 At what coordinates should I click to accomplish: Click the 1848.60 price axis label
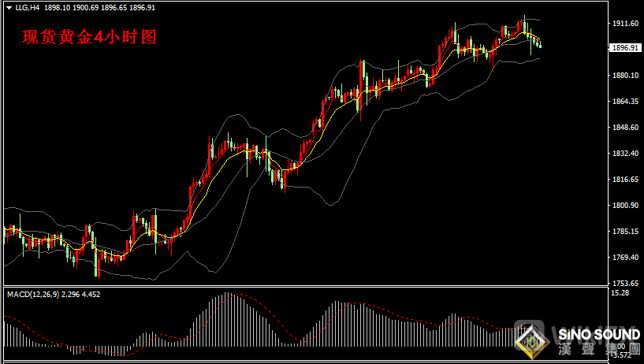[x=624, y=128]
